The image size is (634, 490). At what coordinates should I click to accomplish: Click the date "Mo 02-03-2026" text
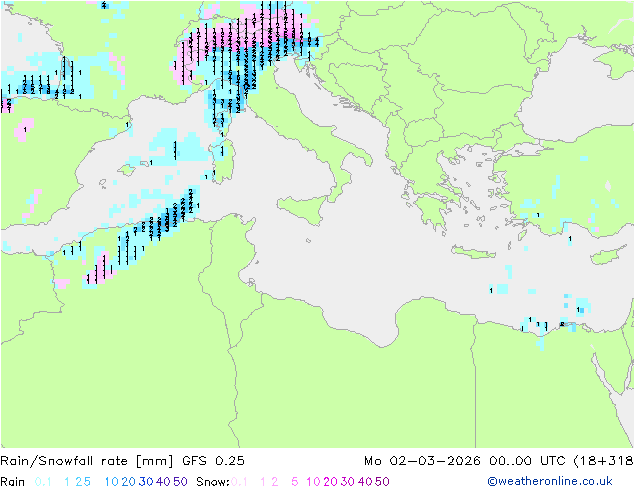pyautogui.click(x=422, y=461)
